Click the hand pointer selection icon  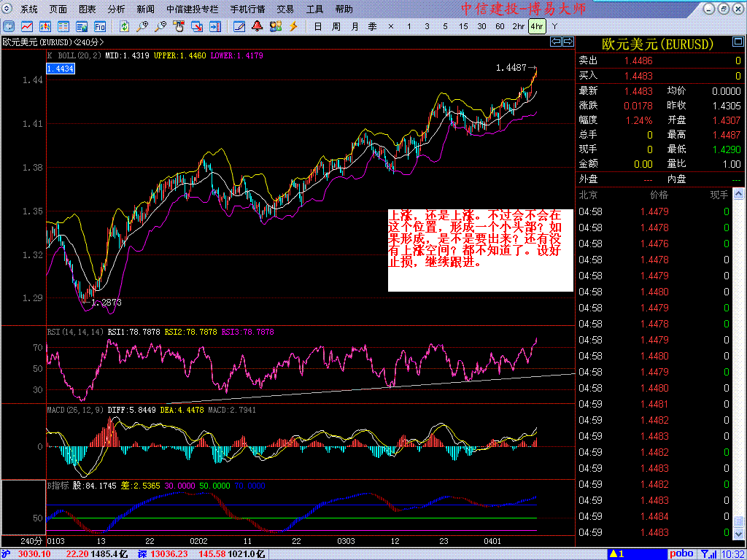pyautogui.click(x=179, y=26)
